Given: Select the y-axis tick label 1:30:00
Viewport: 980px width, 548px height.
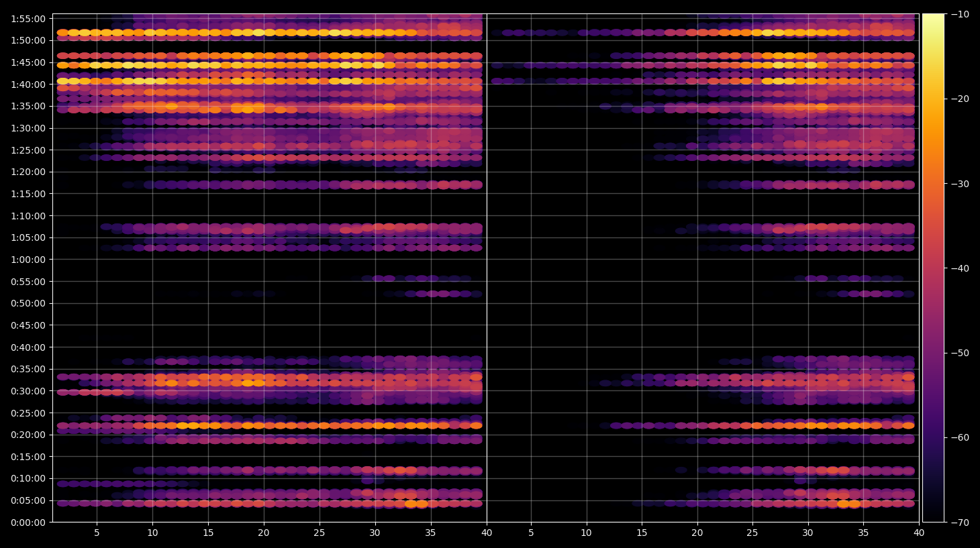Looking at the screenshot, I should (x=28, y=128).
